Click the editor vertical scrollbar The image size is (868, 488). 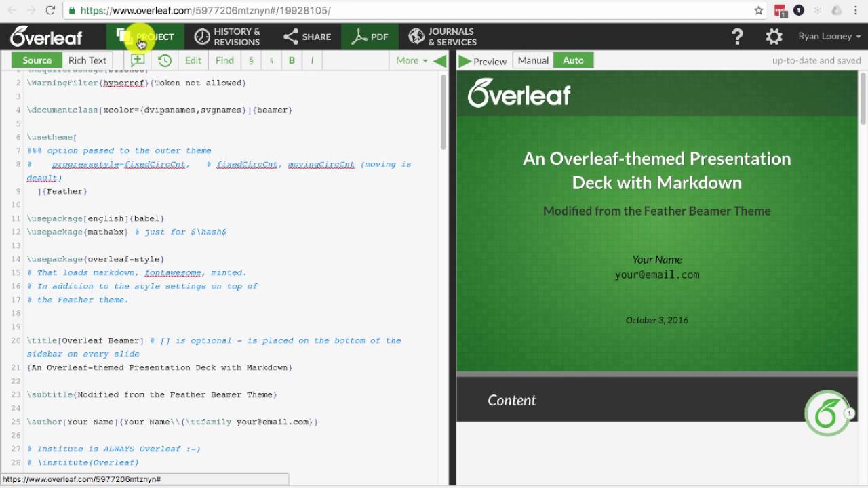[443, 112]
